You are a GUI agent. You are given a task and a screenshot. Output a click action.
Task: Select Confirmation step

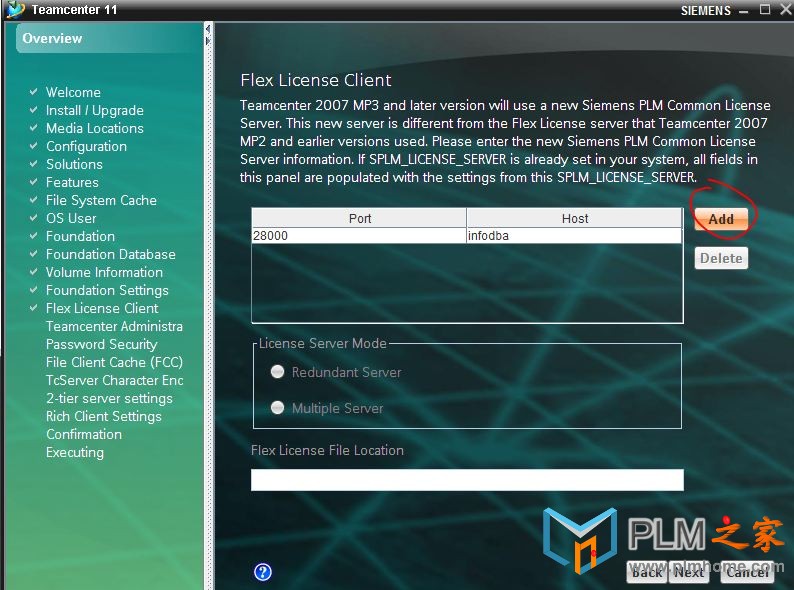click(84, 434)
